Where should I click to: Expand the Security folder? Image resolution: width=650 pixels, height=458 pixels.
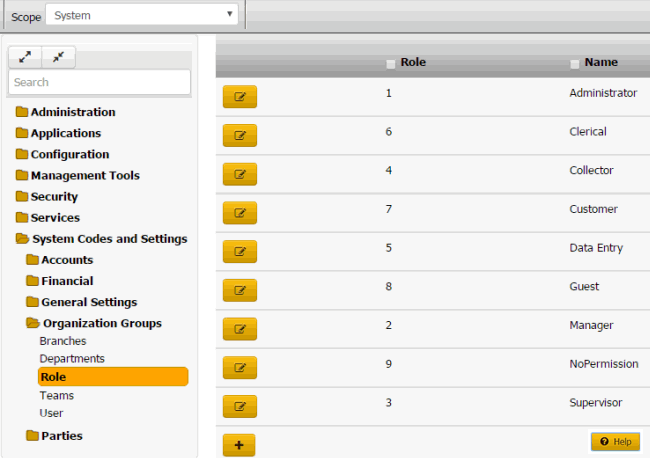pyautogui.click(x=54, y=197)
